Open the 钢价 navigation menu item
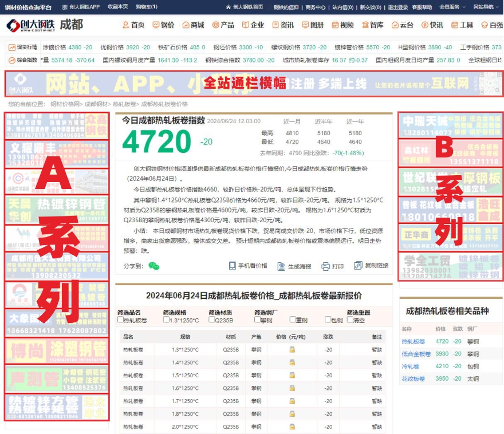This screenshot has height=434, width=504. point(163,25)
